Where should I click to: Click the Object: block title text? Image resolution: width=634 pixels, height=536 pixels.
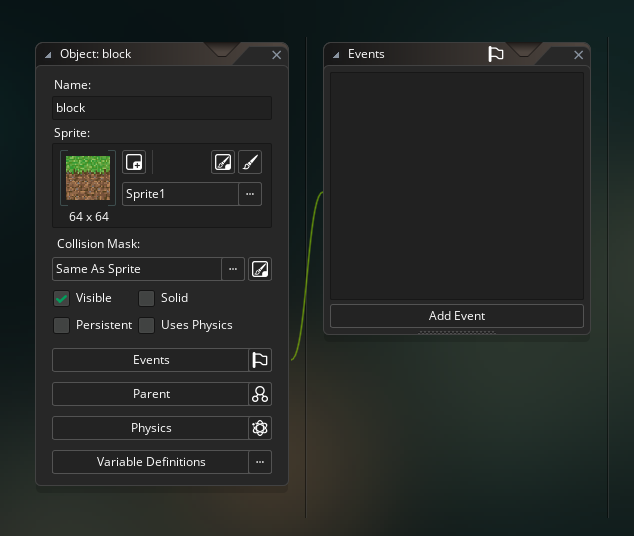pyautogui.click(x=95, y=54)
